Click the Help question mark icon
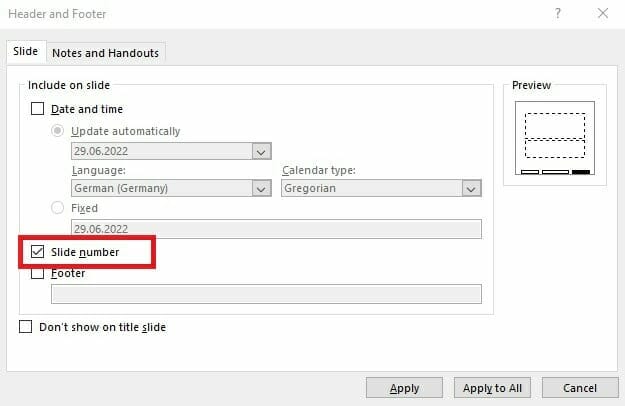 557,14
